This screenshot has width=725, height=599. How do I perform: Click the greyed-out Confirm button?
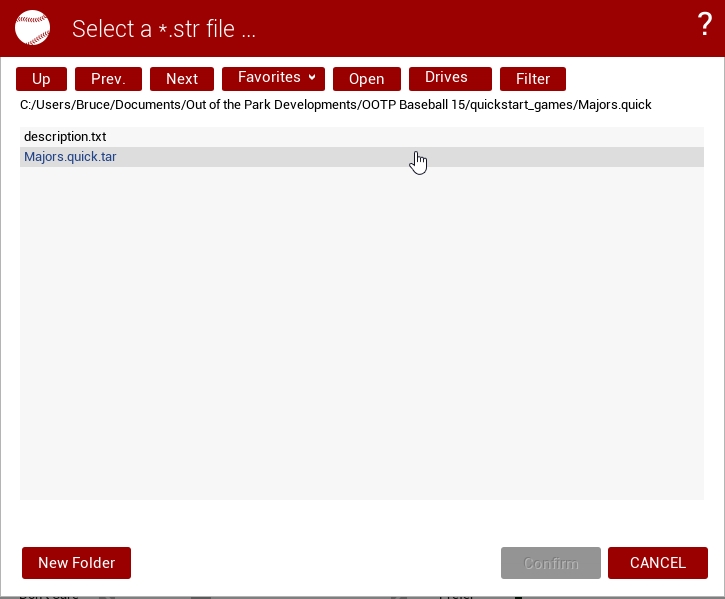551,563
